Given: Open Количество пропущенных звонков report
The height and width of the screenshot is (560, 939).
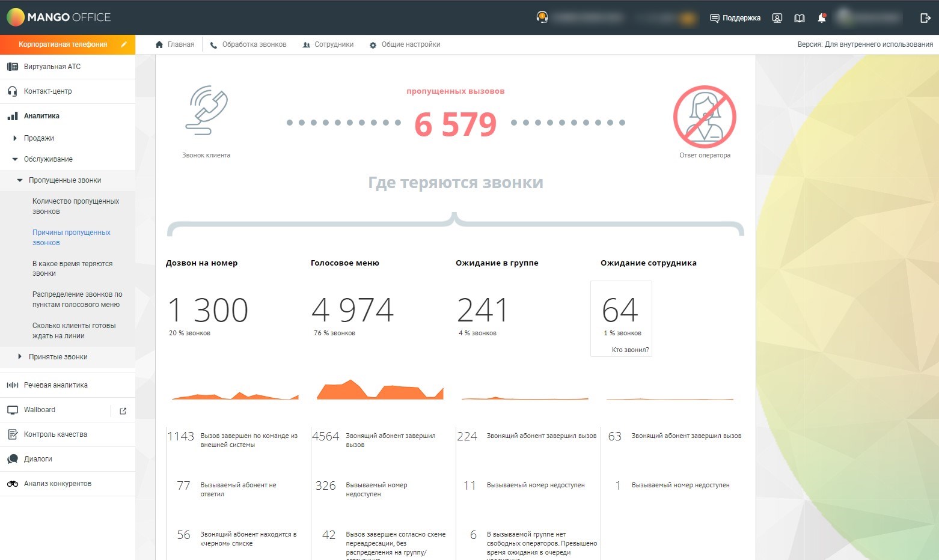Looking at the screenshot, I should (x=75, y=206).
